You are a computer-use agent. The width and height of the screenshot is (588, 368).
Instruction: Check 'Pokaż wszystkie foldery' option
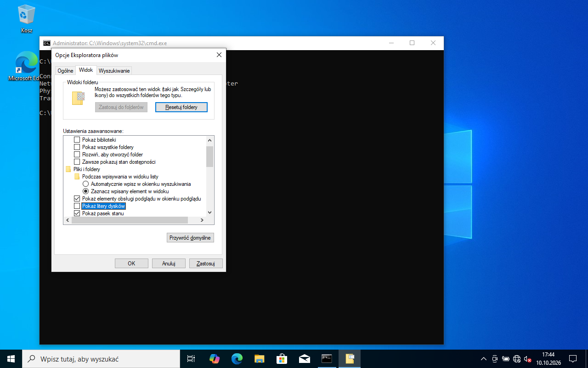[77, 147]
